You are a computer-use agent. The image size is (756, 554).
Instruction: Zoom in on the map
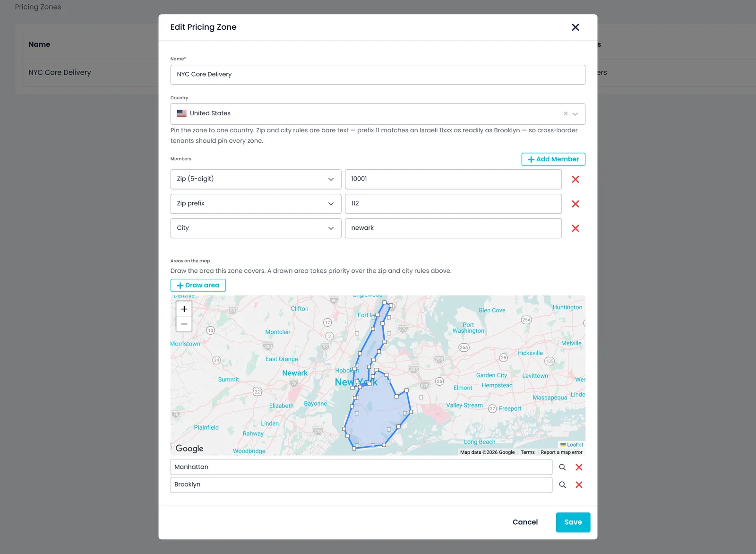(184, 309)
